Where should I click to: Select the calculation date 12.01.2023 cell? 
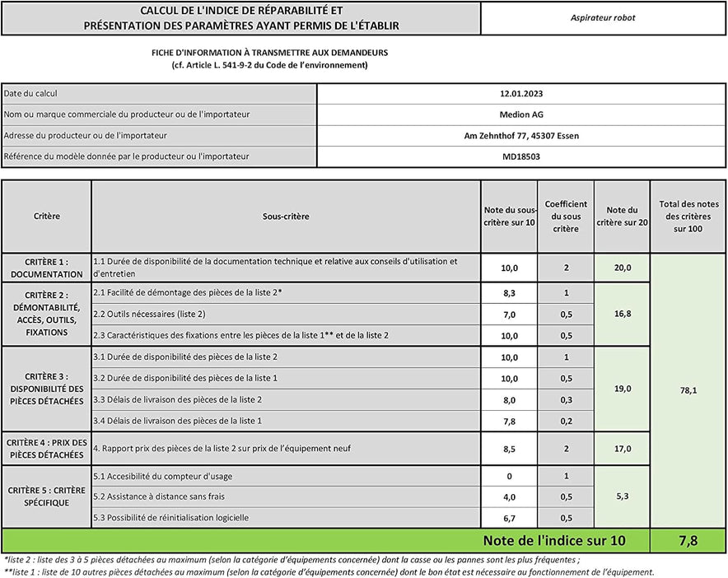tap(520, 94)
